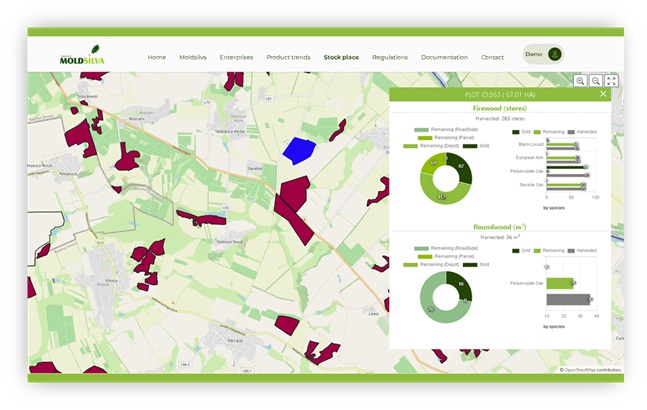Screen dimensions: 647x410
Task: Click the European Ash species label
Action: pyautogui.click(x=529, y=158)
